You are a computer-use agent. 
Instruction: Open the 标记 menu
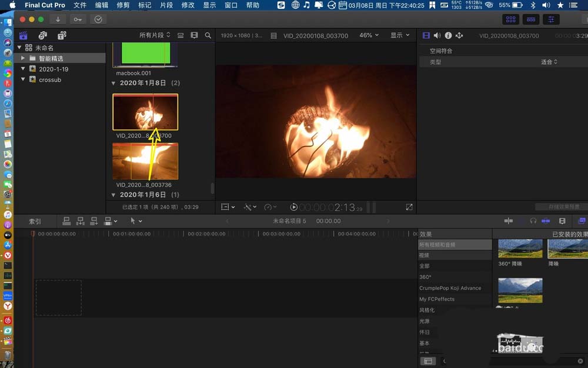click(x=145, y=5)
